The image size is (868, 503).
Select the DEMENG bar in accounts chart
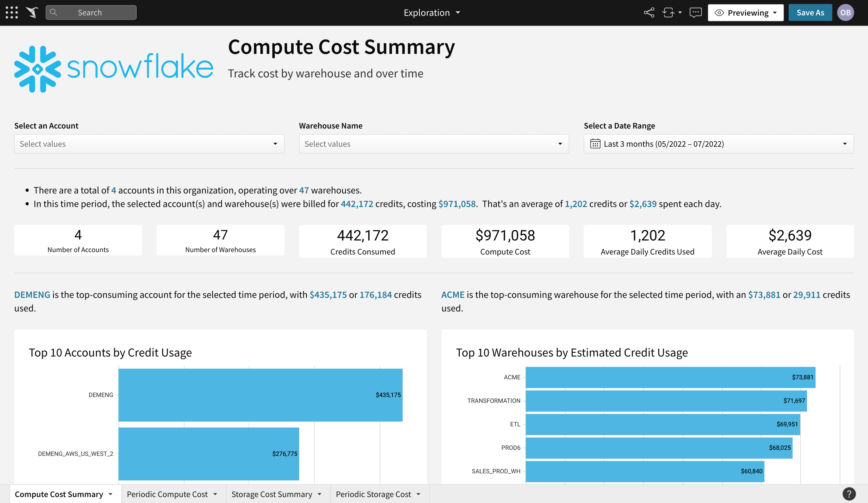[260, 395]
